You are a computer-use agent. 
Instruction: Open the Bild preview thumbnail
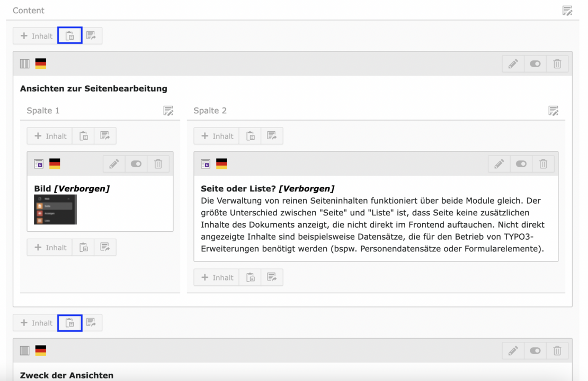55,210
